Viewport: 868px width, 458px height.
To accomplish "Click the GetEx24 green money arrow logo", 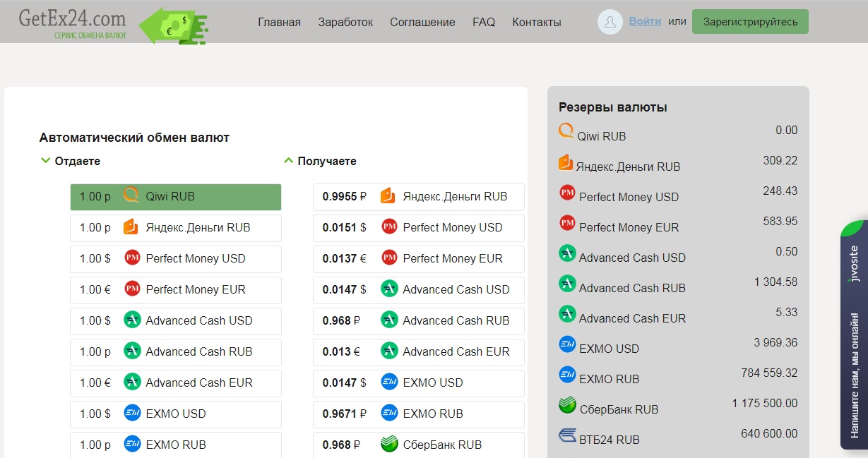I will click(172, 26).
